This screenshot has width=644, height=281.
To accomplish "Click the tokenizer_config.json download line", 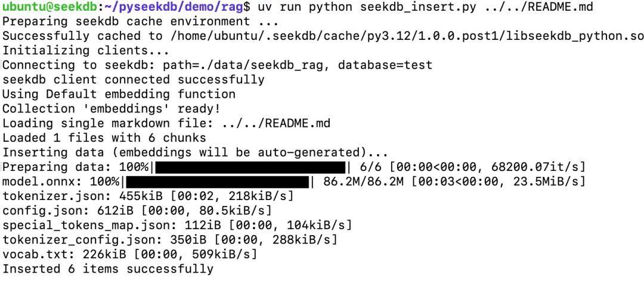I will pos(170,239).
